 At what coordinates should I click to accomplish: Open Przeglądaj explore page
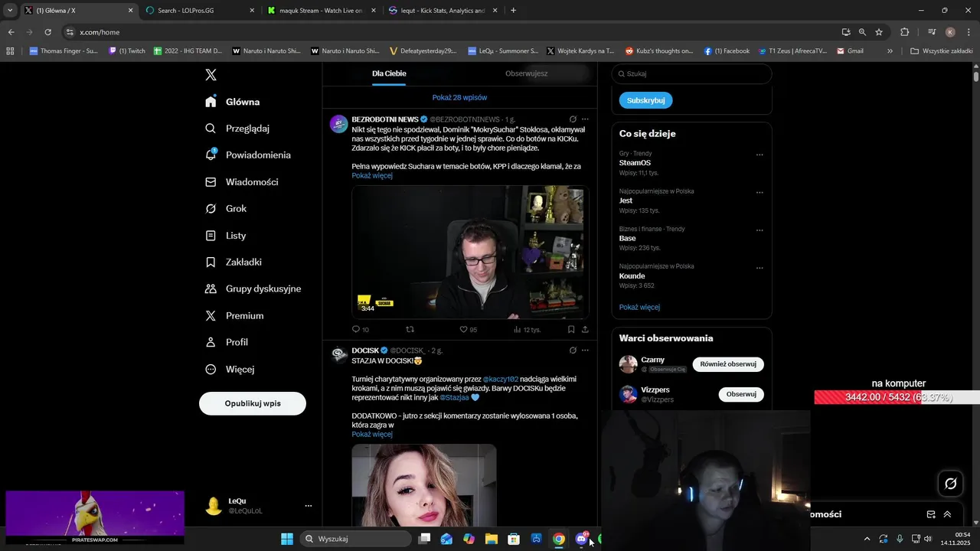coord(237,129)
